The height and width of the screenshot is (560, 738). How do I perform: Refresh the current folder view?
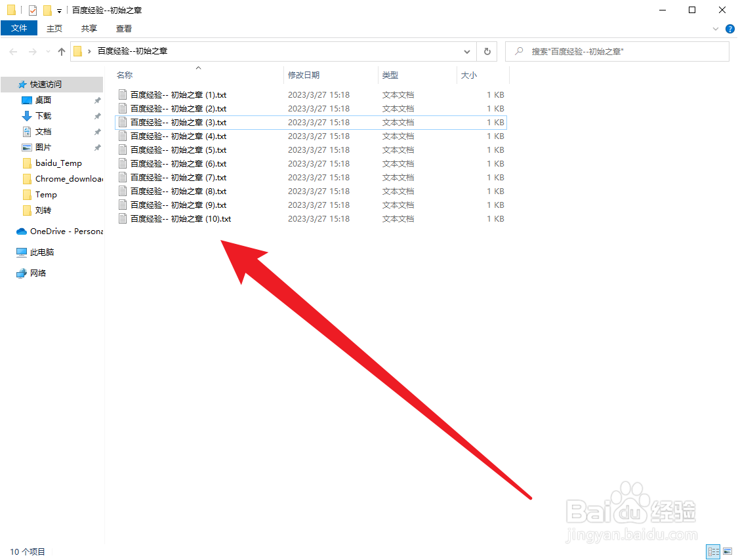[x=486, y=51]
